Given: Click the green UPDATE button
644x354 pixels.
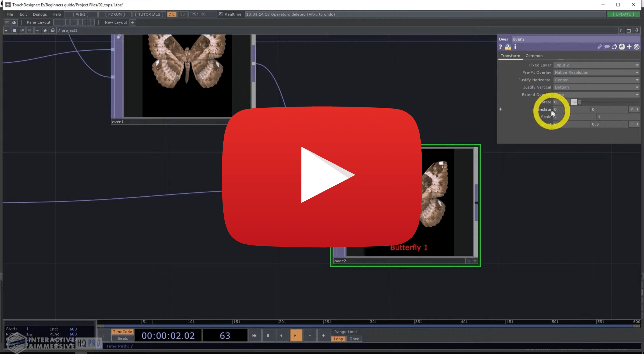Looking at the screenshot, I should point(623,14).
